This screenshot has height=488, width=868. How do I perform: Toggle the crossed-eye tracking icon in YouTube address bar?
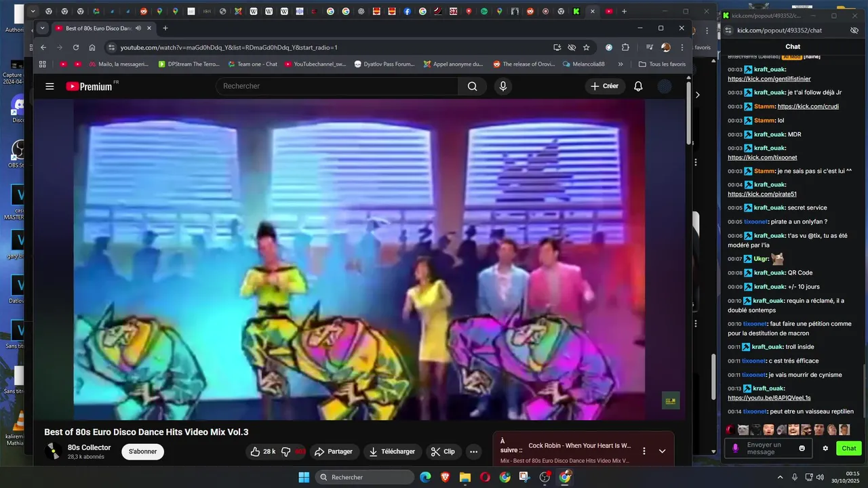click(572, 47)
